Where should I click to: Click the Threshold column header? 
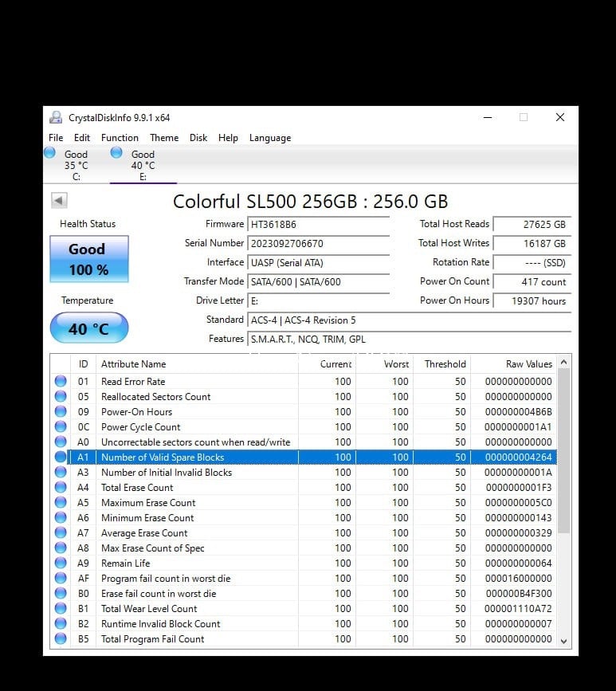pos(442,364)
